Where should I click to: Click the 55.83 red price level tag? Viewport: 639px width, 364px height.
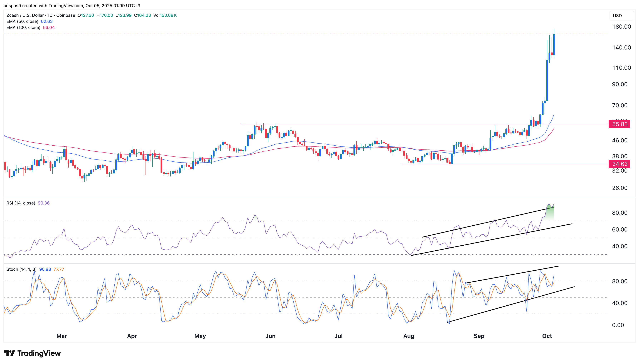(619, 124)
